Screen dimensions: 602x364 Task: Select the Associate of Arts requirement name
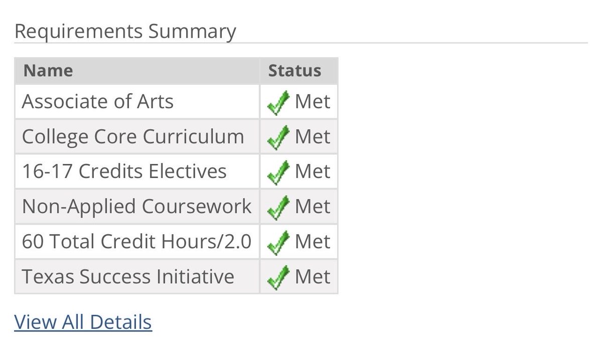tap(98, 102)
